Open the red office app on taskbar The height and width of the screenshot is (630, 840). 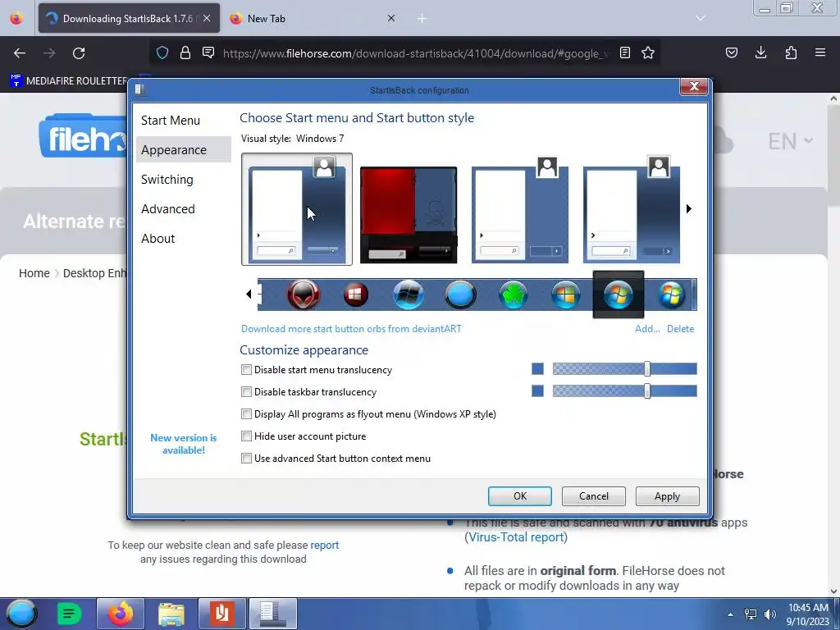point(222,614)
